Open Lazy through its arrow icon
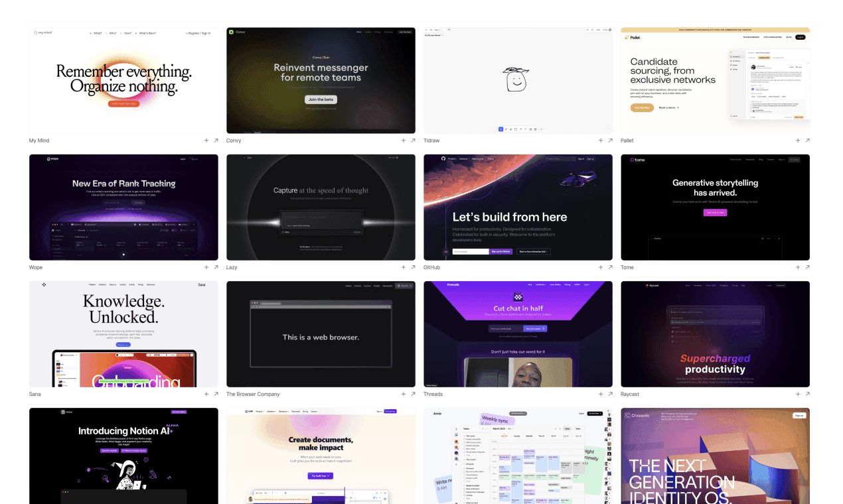 pos(413,267)
